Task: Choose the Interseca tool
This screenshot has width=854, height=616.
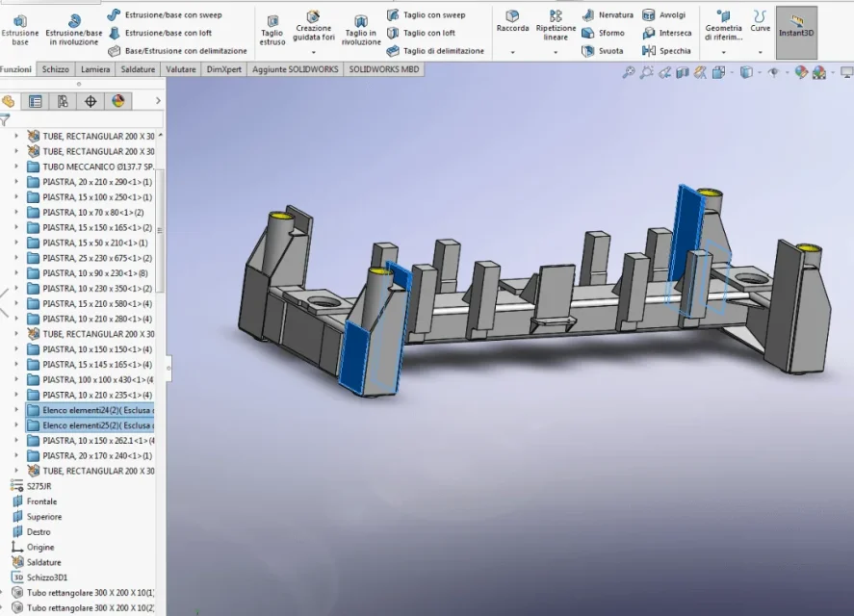Action: tap(667, 34)
